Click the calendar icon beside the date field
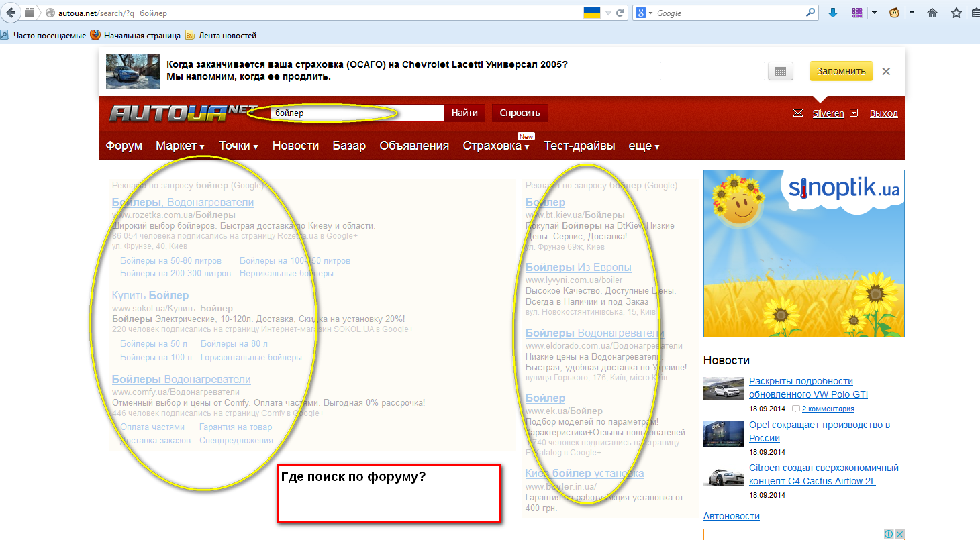980x540 pixels. (780, 71)
